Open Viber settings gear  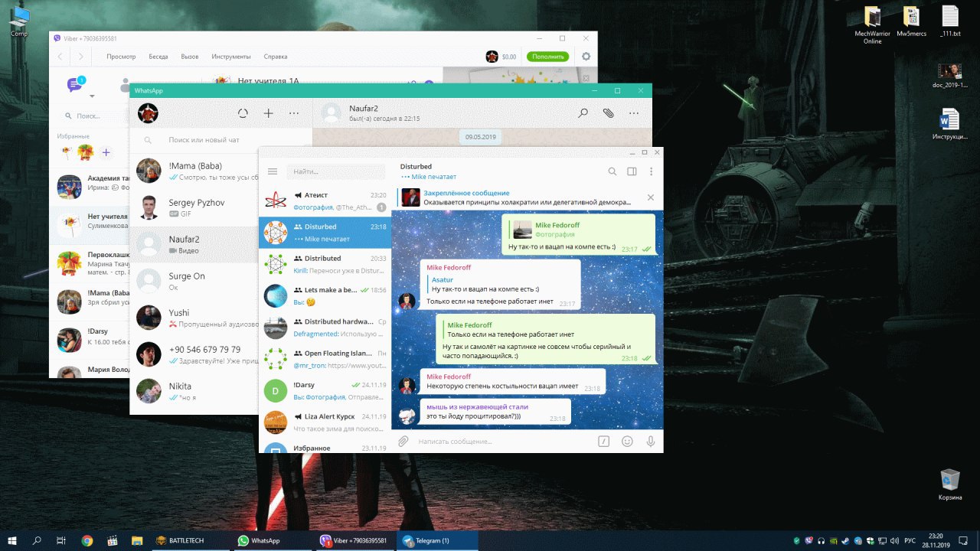coord(586,57)
